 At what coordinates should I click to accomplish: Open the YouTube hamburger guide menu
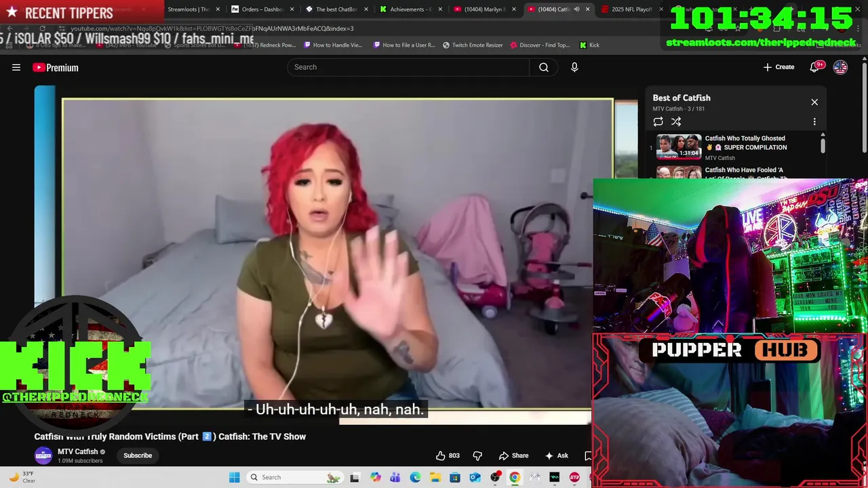coord(16,67)
